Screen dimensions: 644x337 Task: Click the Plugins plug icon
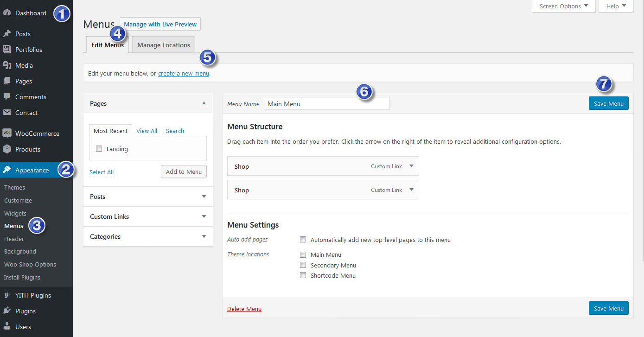pos(7,311)
